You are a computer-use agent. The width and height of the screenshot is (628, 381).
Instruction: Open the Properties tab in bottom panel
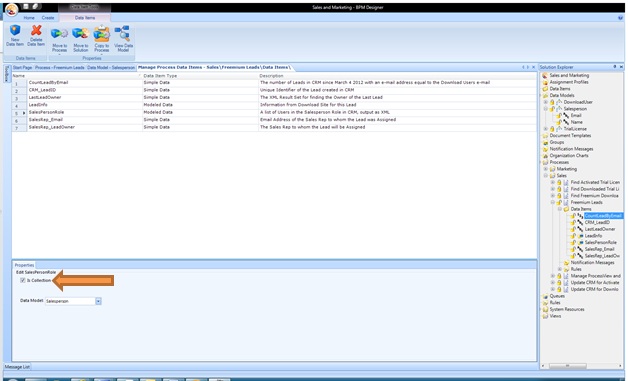pyautogui.click(x=24, y=265)
